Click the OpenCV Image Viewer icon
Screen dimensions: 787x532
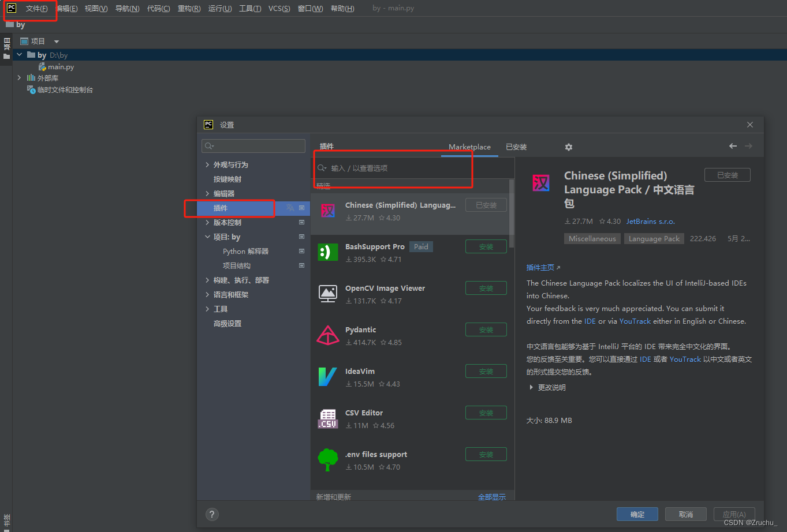[x=328, y=293]
